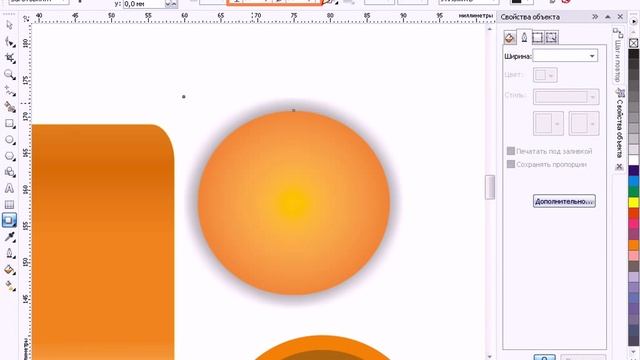The height and width of the screenshot is (360, 640).
Task: Roll up Свойства объекта docker triangle
Action: [x=608, y=17]
